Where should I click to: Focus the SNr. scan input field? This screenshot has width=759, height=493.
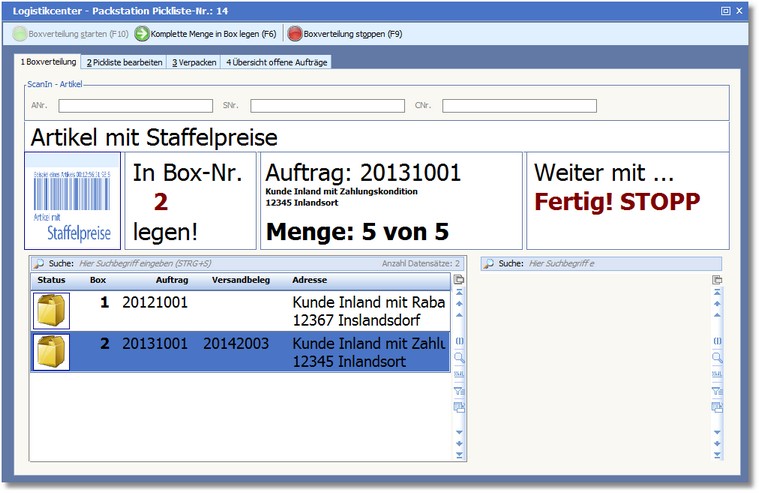click(x=327, y=105)
